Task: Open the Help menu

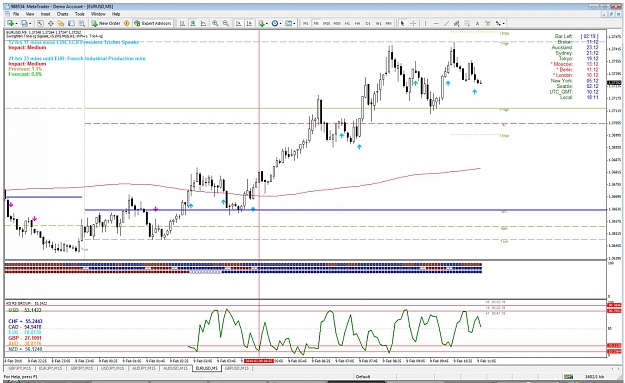Action: 116,14
